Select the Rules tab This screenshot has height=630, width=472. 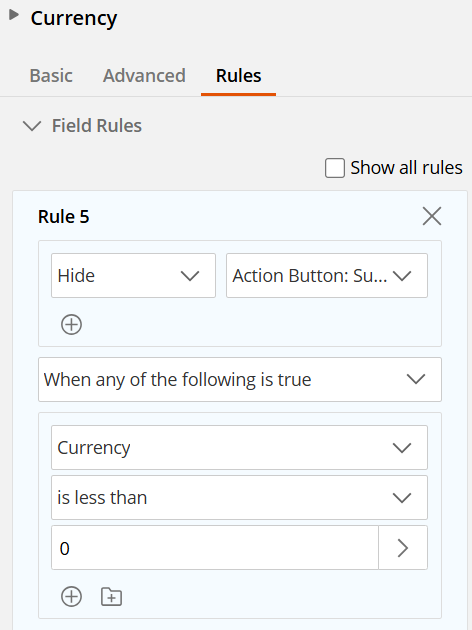[239, 76]
